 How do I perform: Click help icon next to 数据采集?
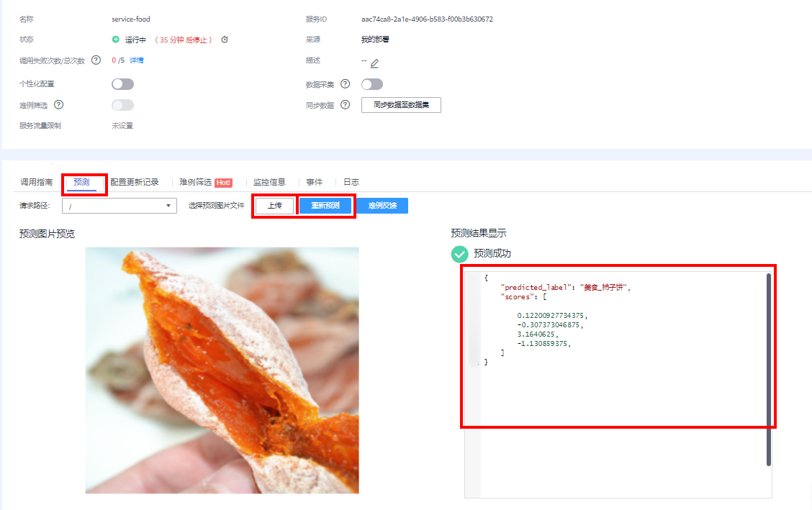tap(346, 84)
